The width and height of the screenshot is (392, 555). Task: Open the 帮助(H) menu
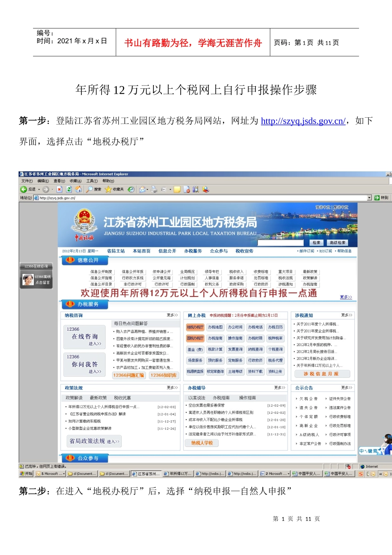pos(108,181)
